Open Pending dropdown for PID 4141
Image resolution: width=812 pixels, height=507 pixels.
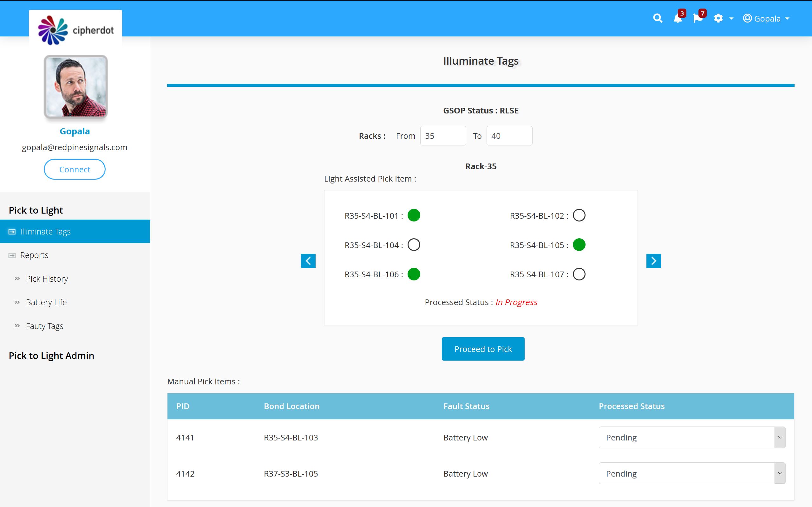[x=691, y=437]
